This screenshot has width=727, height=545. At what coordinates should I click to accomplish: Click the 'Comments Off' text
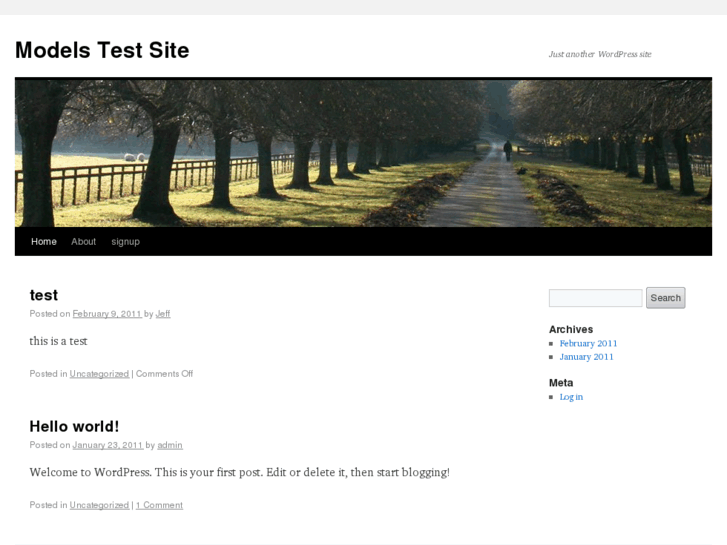coord(164,374)
